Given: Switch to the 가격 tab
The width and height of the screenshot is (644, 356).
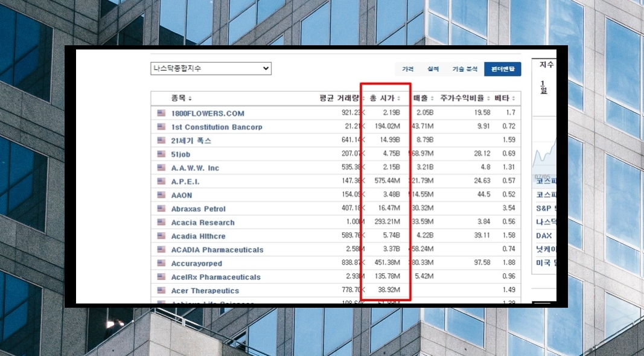Looking at the screenshot, I should [x=408, y=69].
